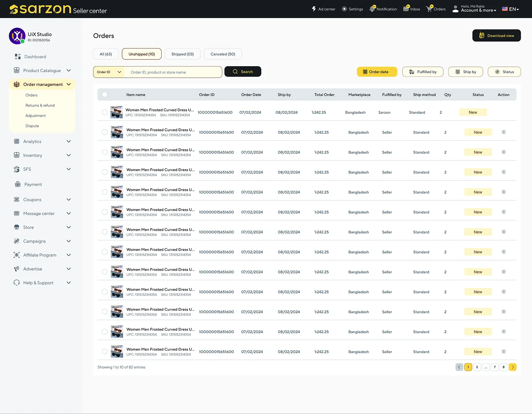Viewport: 532px width, 414px height.
Task: Open Returns & refund submenu item
Action: pyautogui.click(x=40, y=105)
